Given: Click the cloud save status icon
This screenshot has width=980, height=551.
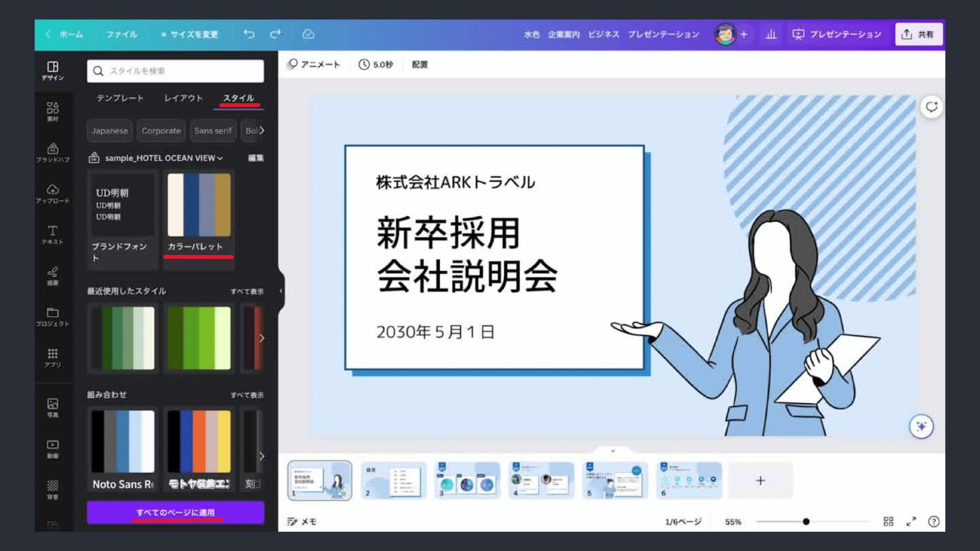Looking at the screenshot, I should click(308, 34).
